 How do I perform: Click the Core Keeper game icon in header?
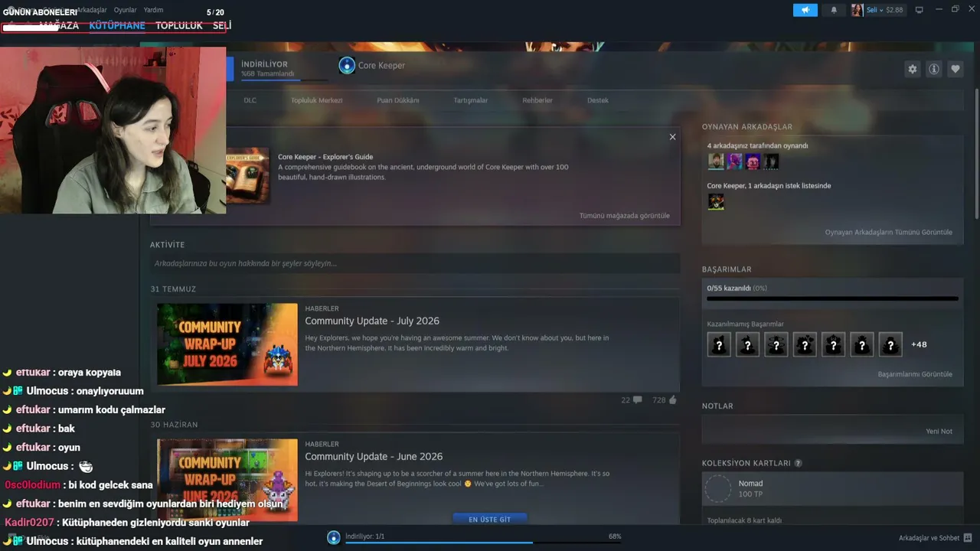click(x=347, y=65)
